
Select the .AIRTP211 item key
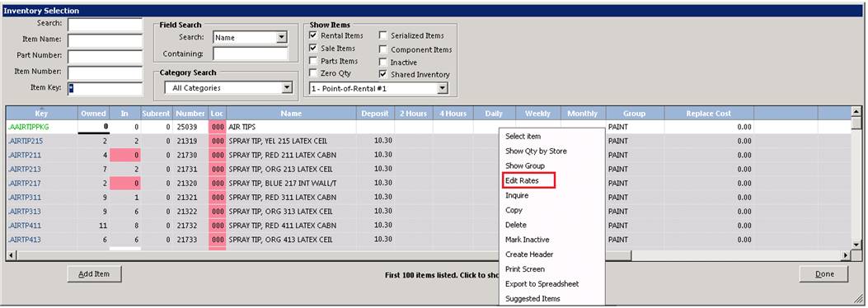tap(24, 155)
